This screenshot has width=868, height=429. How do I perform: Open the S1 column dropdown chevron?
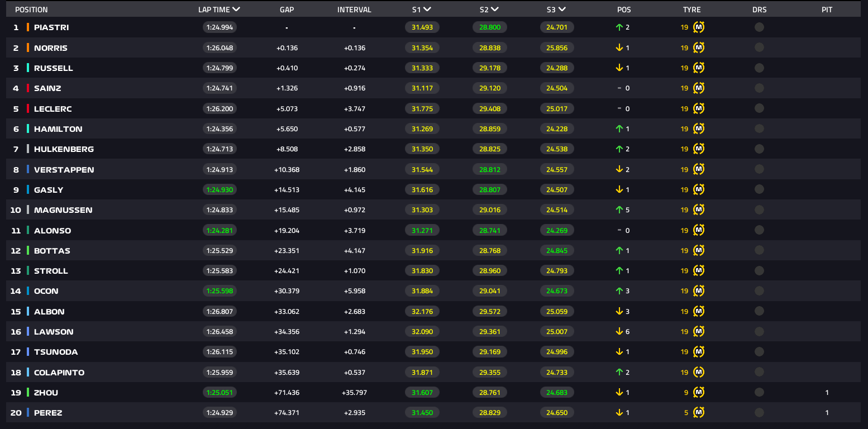427,9
